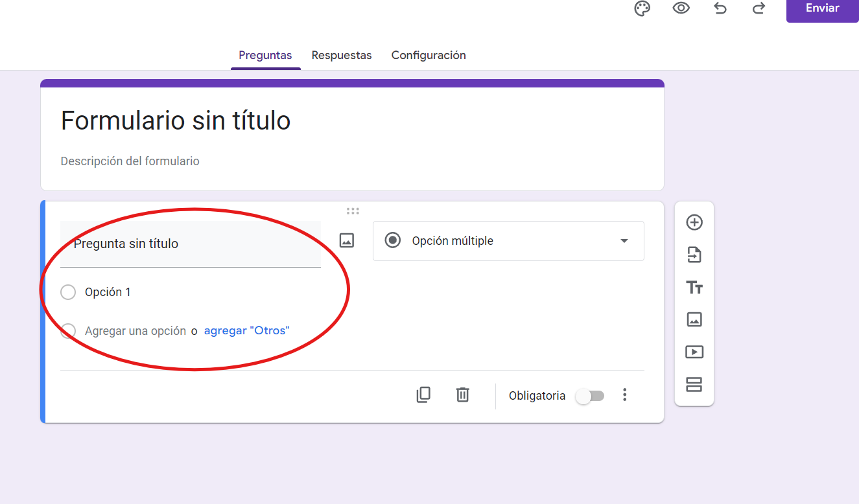The height and width of the screenshot is (504, 859).
Task: Undo the last action
Action: coord(720,8)
